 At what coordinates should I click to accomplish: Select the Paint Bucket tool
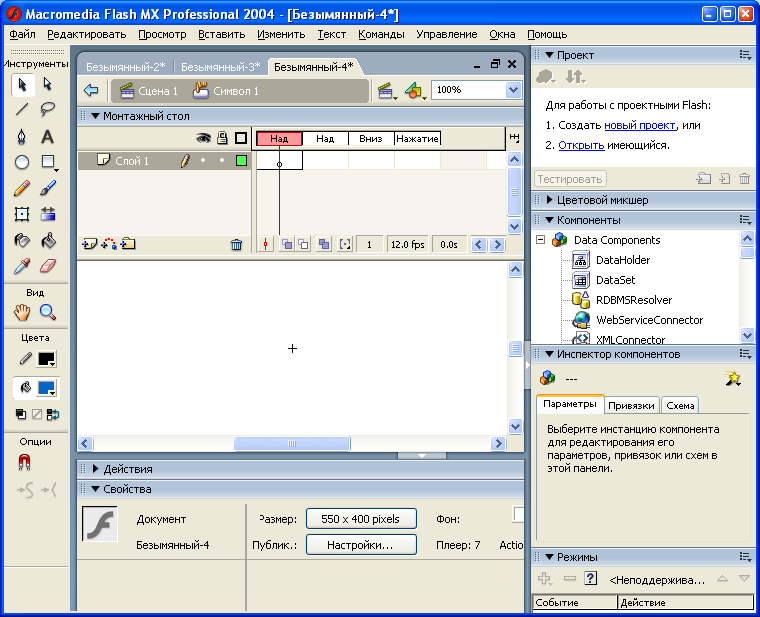click(48, 240)
